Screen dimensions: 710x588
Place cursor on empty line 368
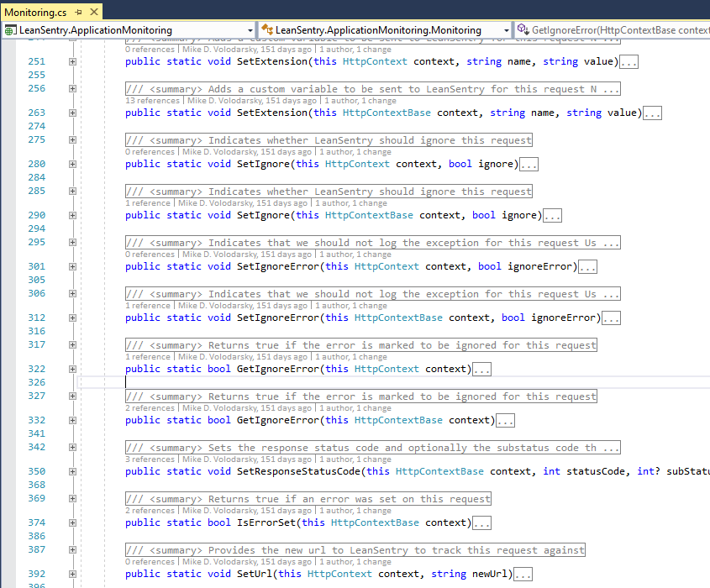click(x=394, y=485)
